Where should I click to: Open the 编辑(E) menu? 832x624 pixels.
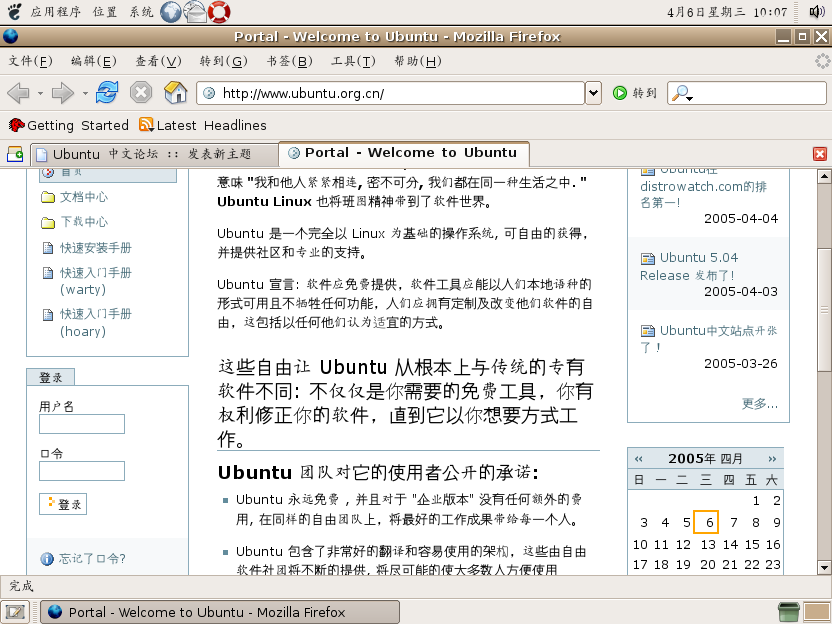coord(94,62)
